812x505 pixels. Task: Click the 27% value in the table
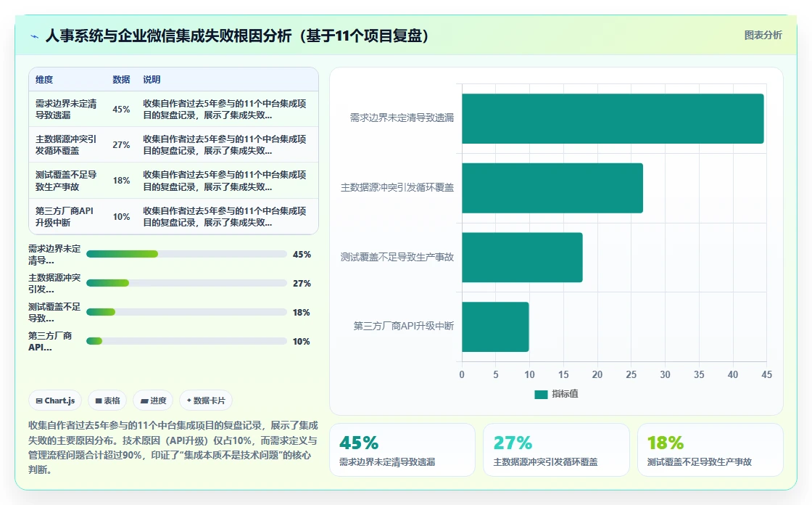coord(121,145)
